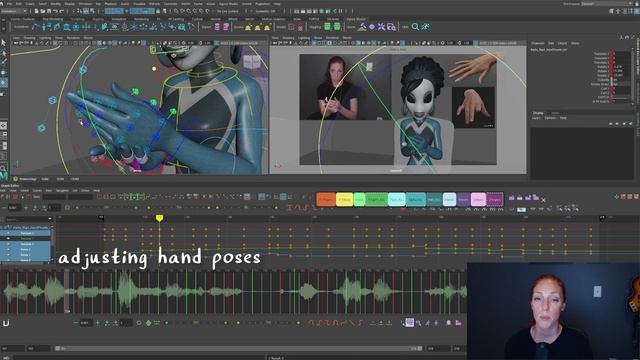Click the second pink shelf icon
The image size is (640, 360).
click(x=226, y=27)
